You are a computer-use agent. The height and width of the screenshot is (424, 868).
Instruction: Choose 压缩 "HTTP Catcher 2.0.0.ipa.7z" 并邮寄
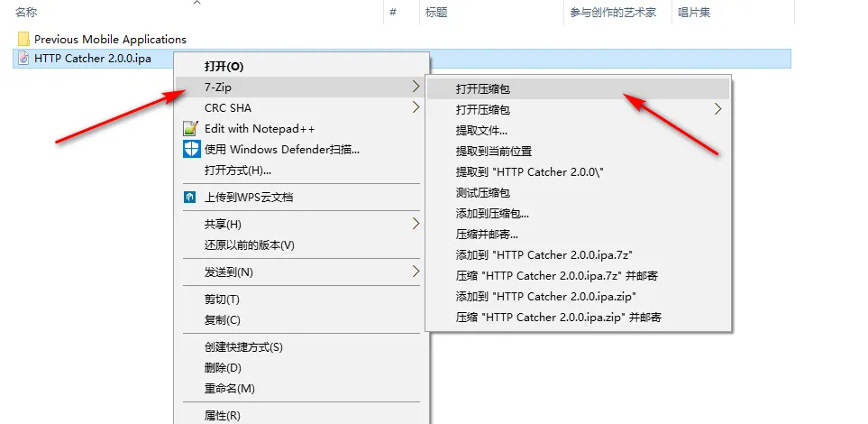tap(579, 275)
